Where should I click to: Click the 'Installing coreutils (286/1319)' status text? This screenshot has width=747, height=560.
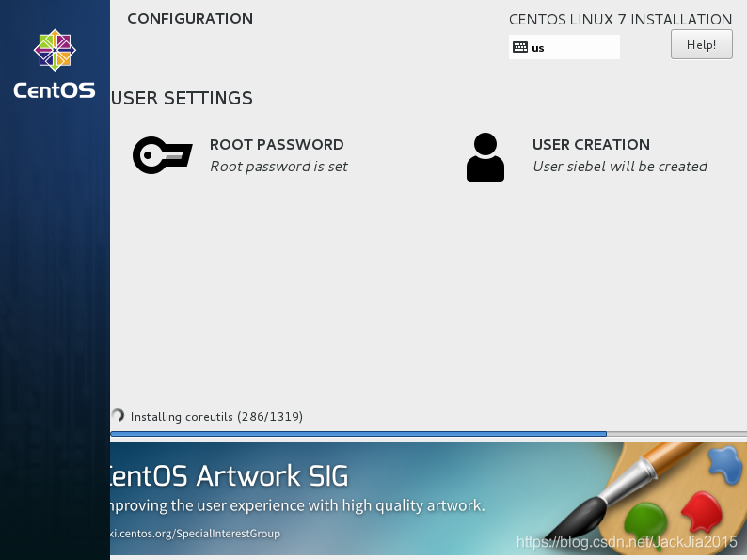pyautogui.click(x=216, y=417)
